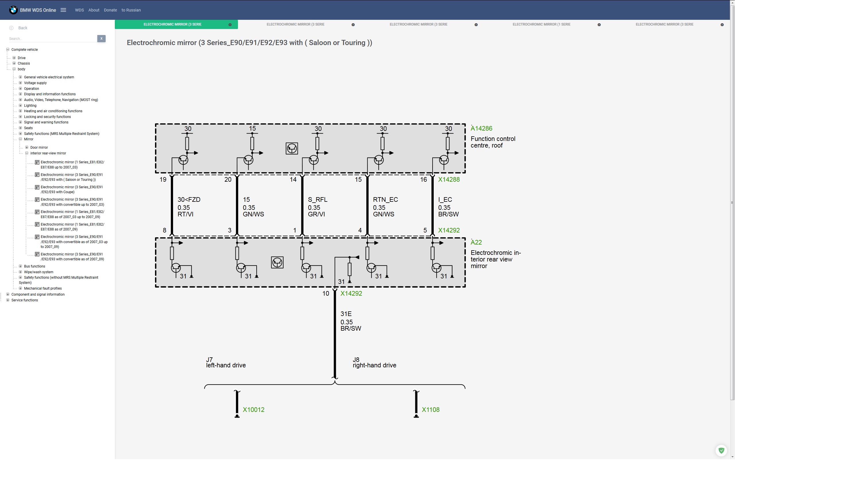The height and width of the screenshot is (504, 868).
Task: Collapse the Mirror tree node
Action: (x=20, y=139)
